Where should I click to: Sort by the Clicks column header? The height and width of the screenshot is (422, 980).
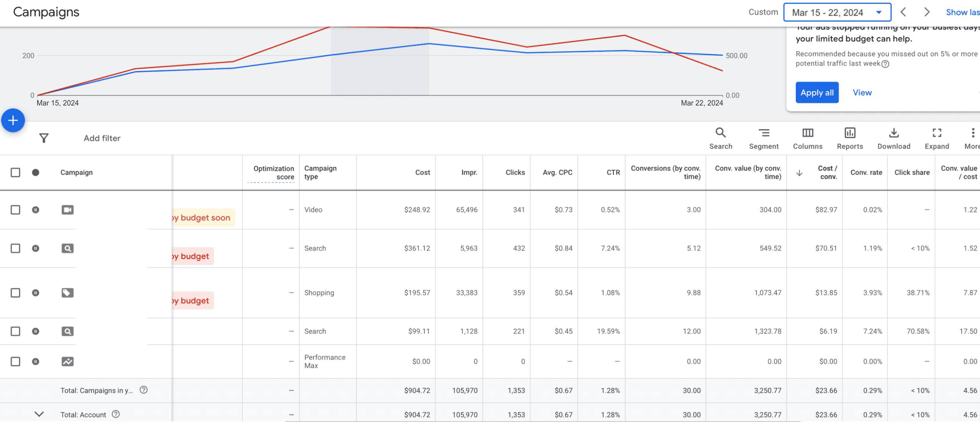click(x=515, y=172)
